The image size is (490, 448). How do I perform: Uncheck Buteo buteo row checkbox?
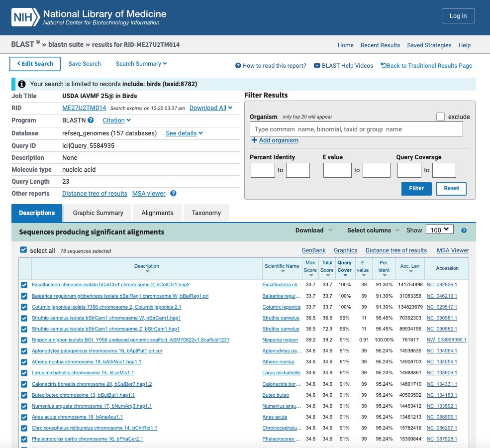(x=24, y=395)
